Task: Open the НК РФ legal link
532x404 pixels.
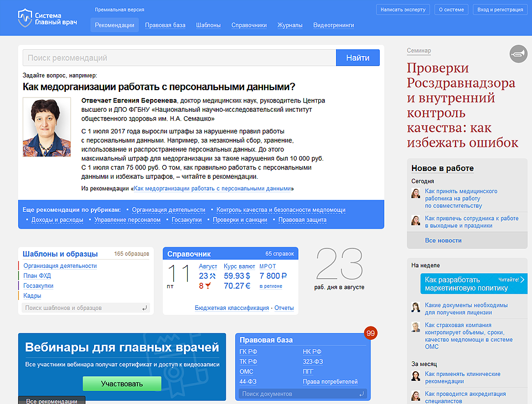Action: pos(312,352)
